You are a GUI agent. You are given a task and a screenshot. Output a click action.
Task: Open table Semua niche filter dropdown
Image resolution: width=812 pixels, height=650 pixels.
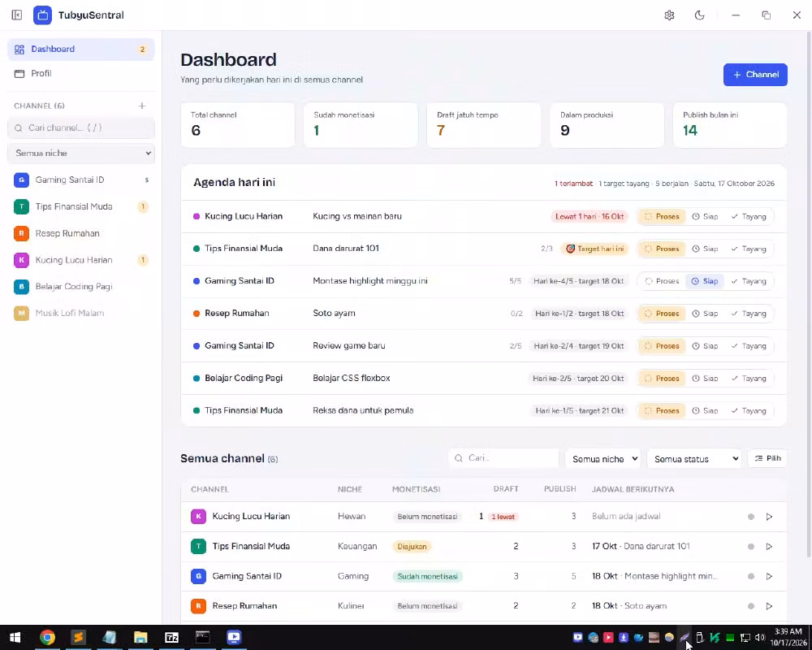coord(603,459)
